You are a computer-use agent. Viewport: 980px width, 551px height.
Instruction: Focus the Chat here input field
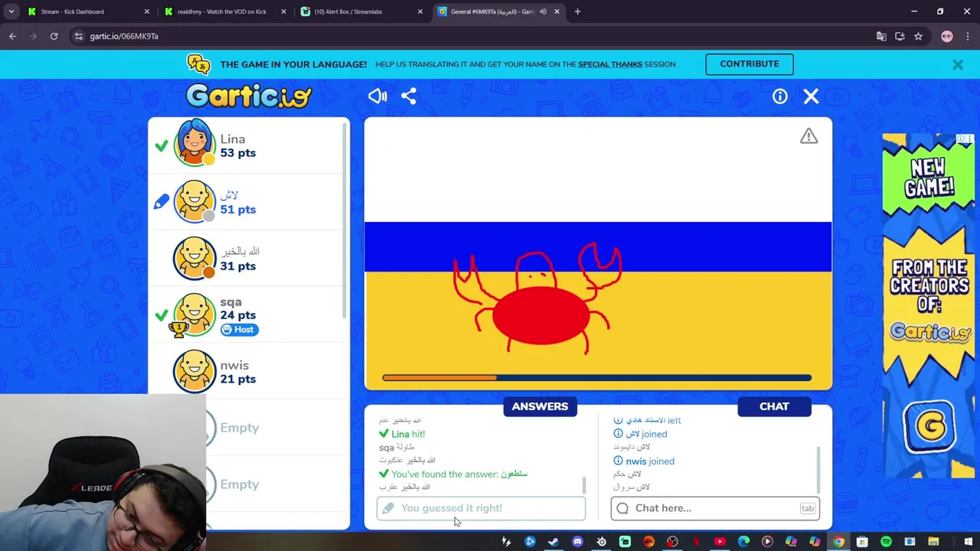tap(715, 508)
